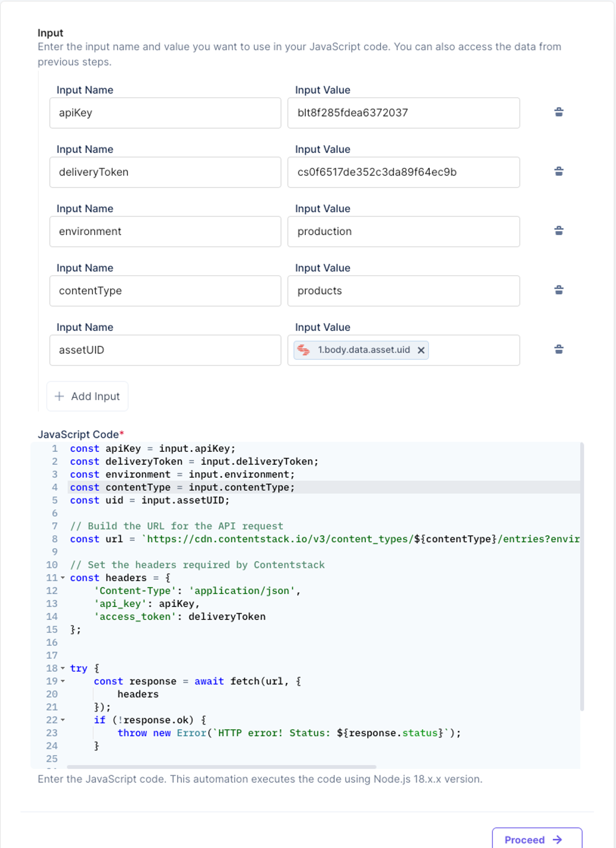Delete the environment input row

(559, 231)
